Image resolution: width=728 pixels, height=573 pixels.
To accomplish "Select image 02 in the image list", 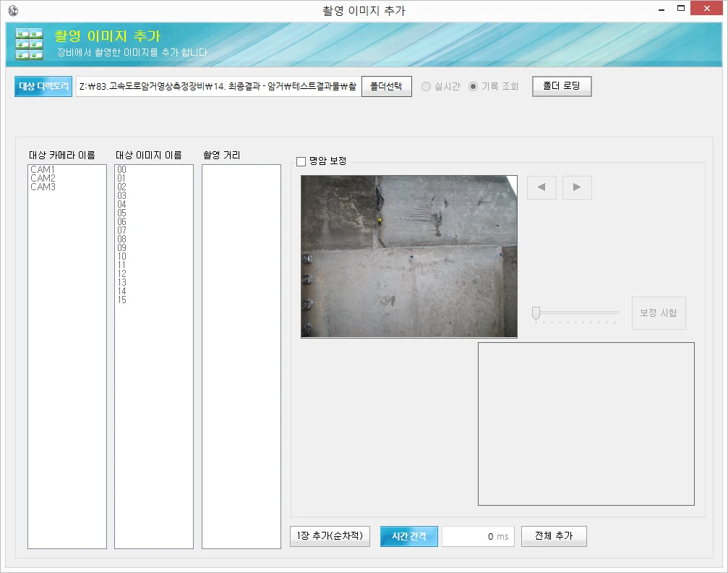I will [121, 187].
